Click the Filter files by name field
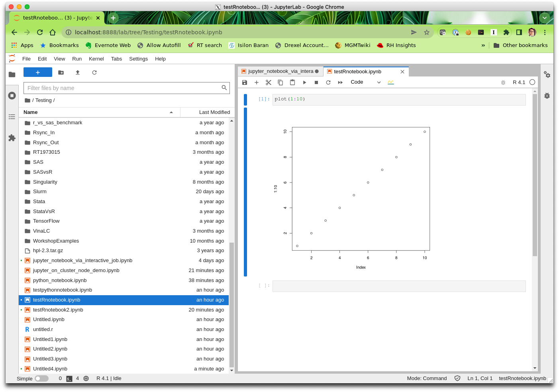This screenshot has width=559, height=392. coord(127,88)
